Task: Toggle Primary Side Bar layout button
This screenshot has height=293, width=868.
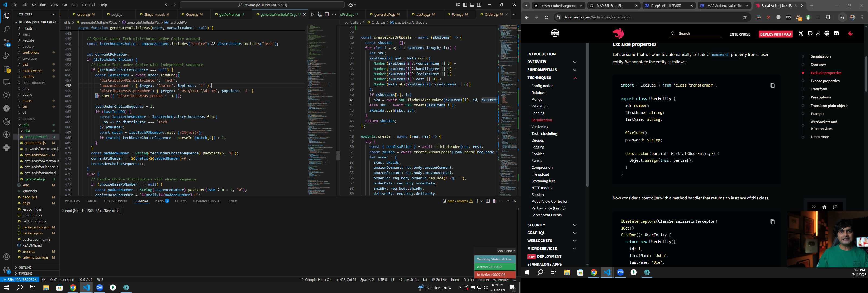Action: 465,5
